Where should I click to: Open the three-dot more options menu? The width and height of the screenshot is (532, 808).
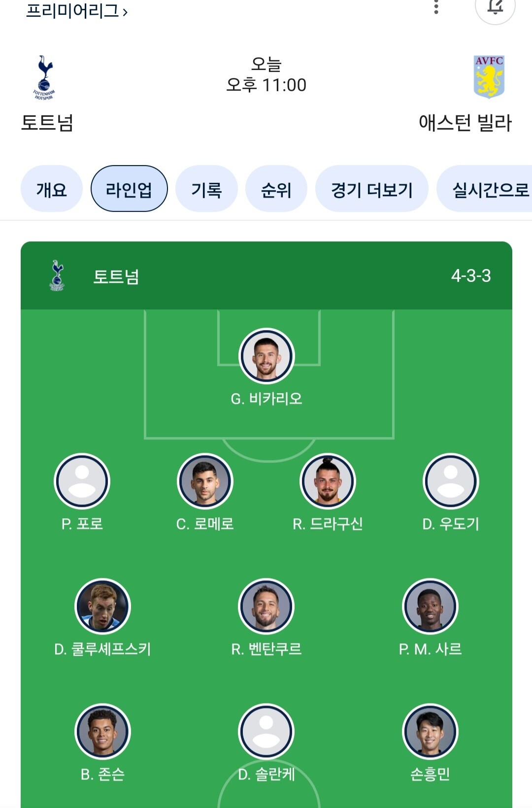tap(436, 7)
